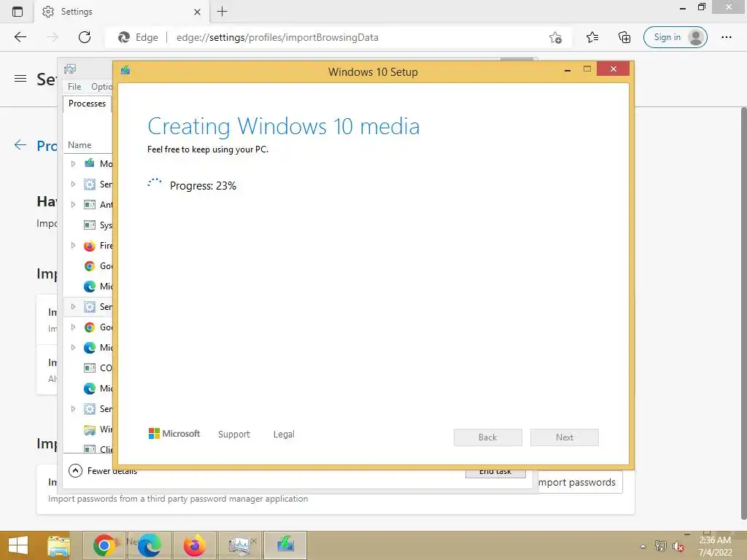Screen dimensions: 747x560
Task: Show hidden system tray icons arrow
Action: pos(643,546)
